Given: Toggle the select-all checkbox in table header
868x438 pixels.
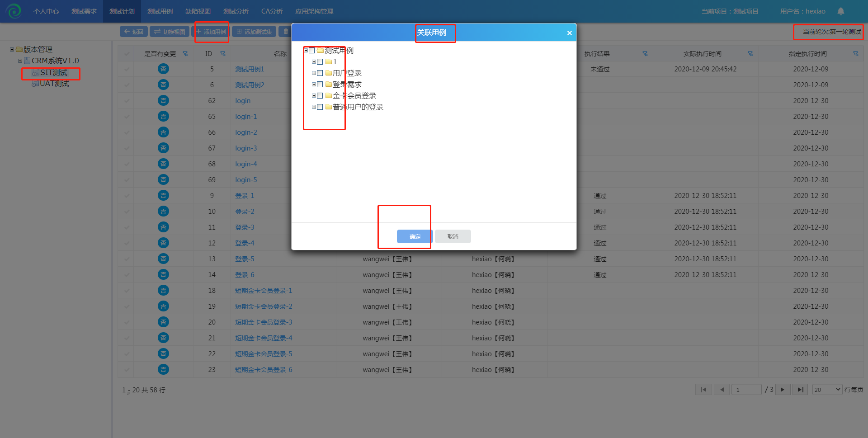Looking at the screenshot, I should 127,54.
